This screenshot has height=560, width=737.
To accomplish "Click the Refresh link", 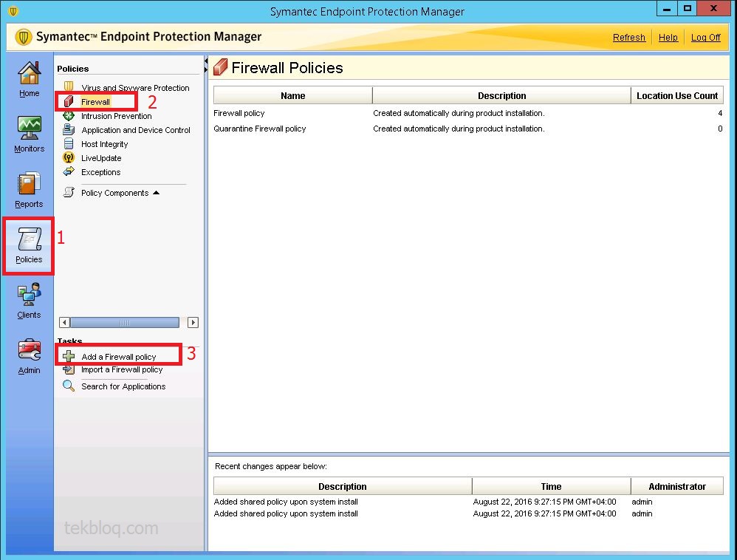I will point(629,38).
